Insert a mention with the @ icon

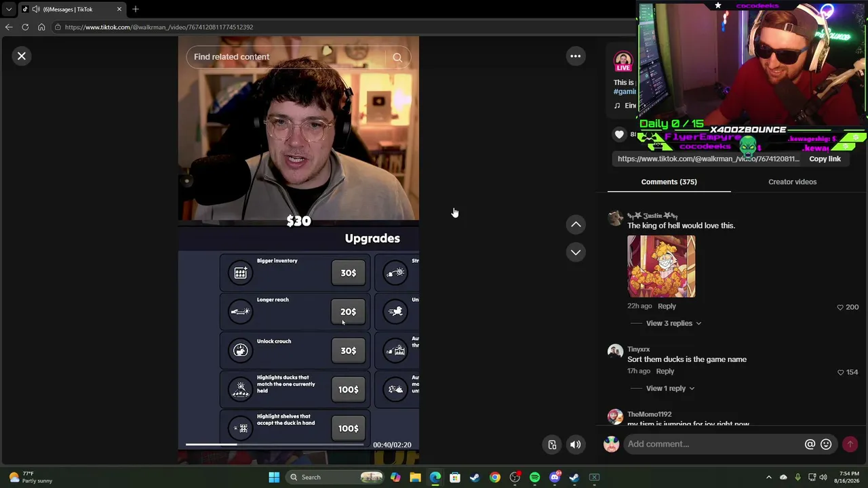click(810, 445)
